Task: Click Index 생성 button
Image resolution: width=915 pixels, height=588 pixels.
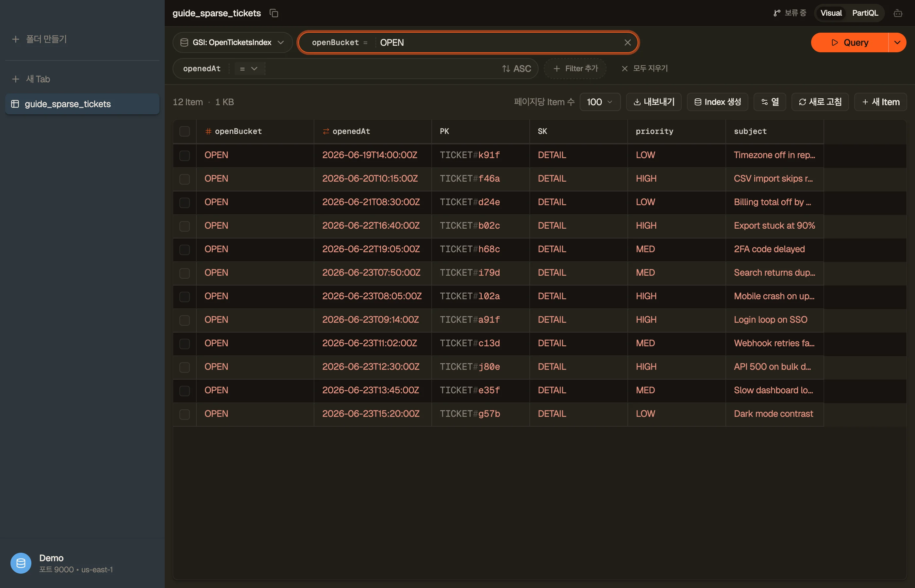Action: [718, 102]
